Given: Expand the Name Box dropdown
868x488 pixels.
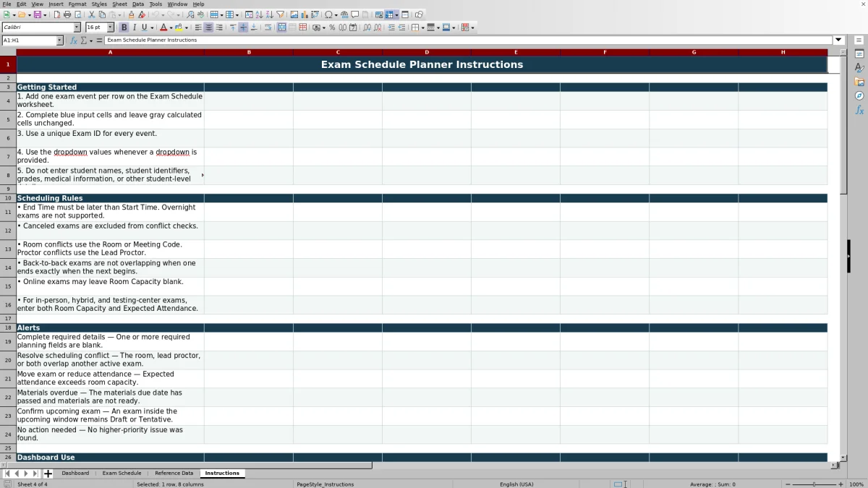Looking at the screenshot, I should tap(60, 40).
